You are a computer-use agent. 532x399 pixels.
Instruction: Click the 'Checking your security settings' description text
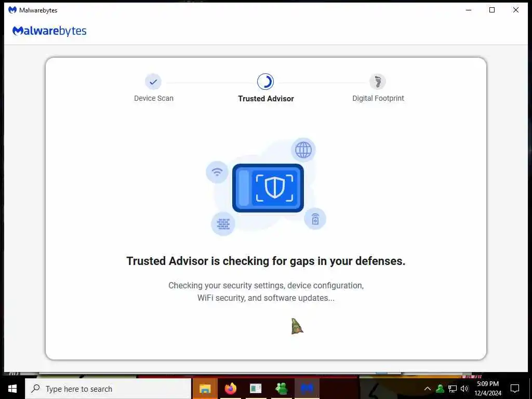(266, 292)
